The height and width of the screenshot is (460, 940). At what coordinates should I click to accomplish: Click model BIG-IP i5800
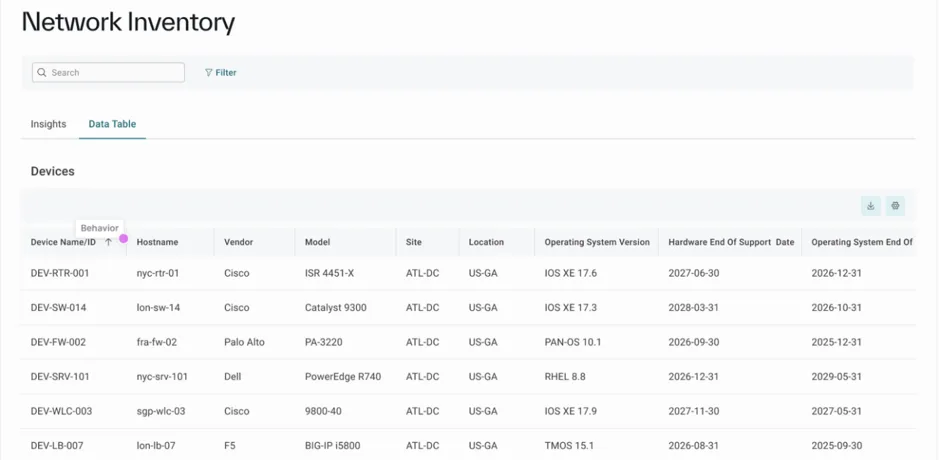click(x=333, y=446)
